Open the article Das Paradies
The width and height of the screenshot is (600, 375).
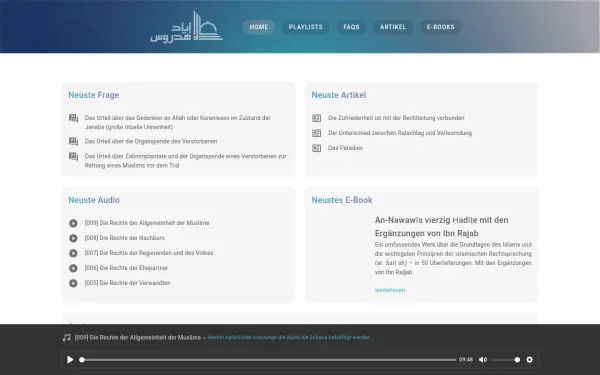coord(345,148)
